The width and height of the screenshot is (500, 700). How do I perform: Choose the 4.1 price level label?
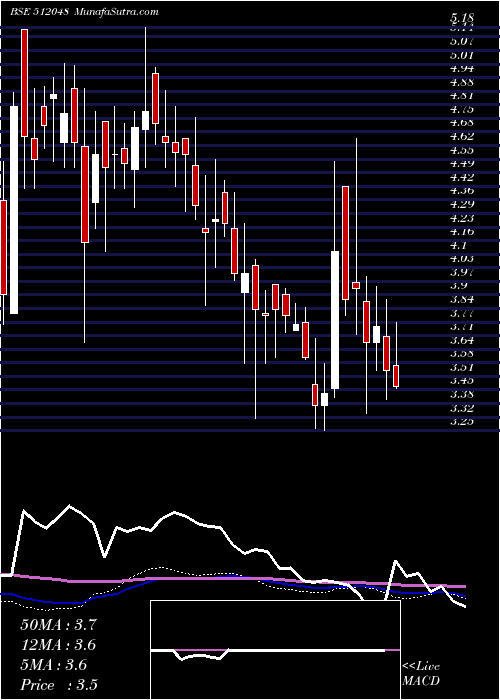459,245
